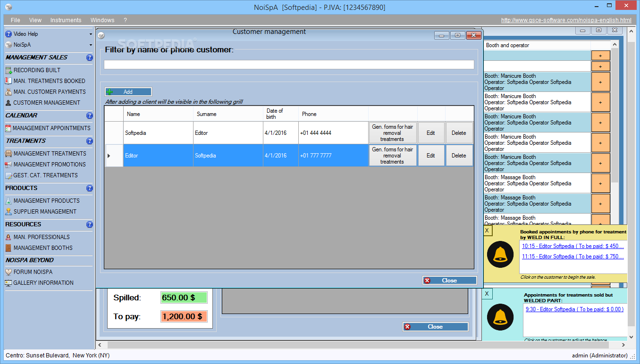Click vertical scrollbar of booth and operator list
This screenshot has width=640, height=364.
[x=615, y=116]
